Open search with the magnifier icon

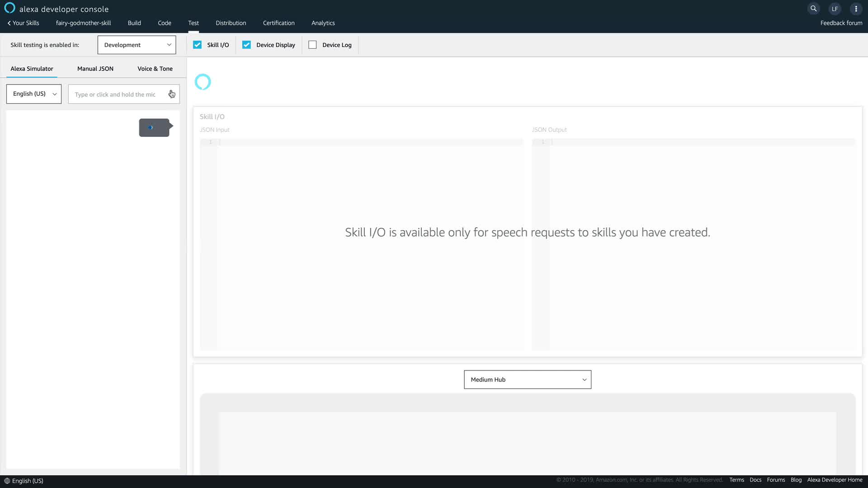coord(813,9)
